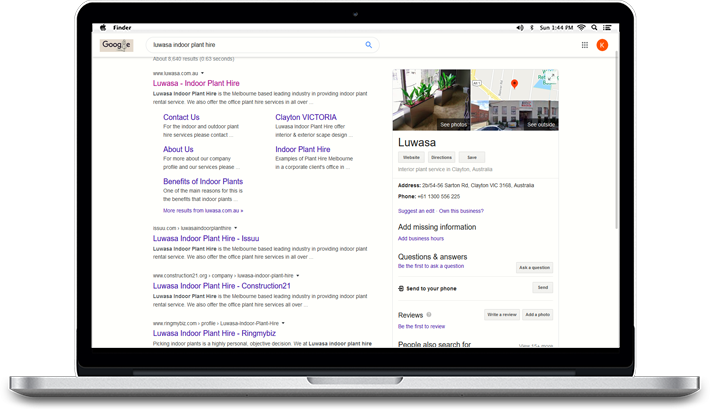
Task: Click the 'See photos' thumbnail
Action: [x=431, y=100]
